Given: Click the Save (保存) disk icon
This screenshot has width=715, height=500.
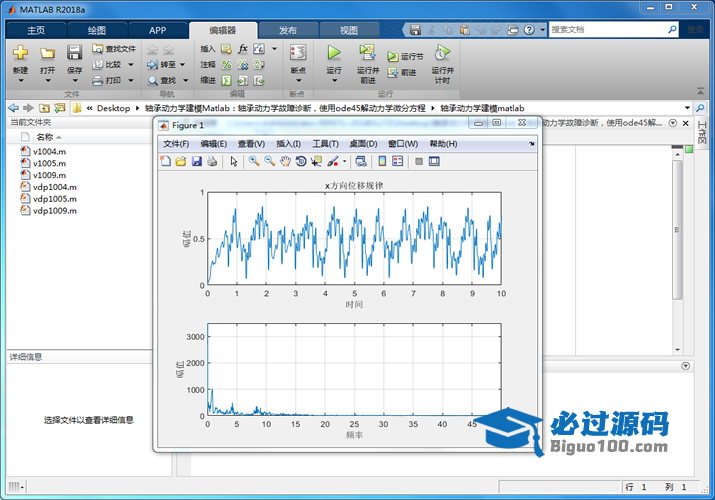Looking at the screenshot, I should pyautogui.click(x=74, y=52).
